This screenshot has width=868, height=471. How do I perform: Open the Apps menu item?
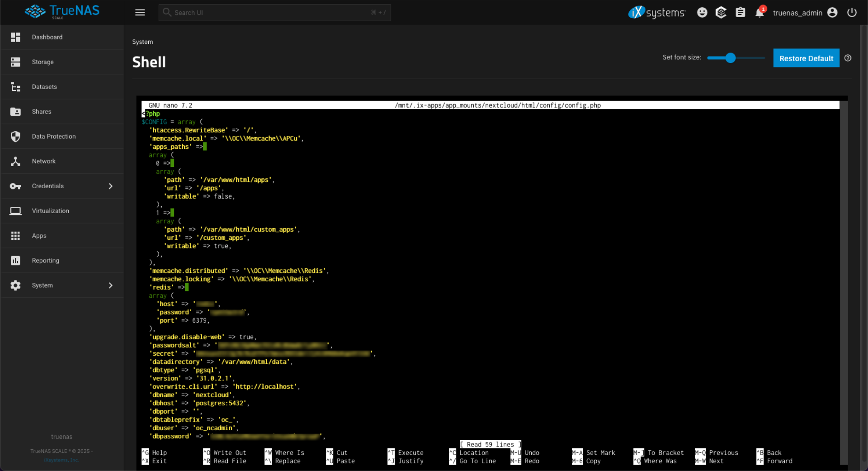click(x=62, y=236)
